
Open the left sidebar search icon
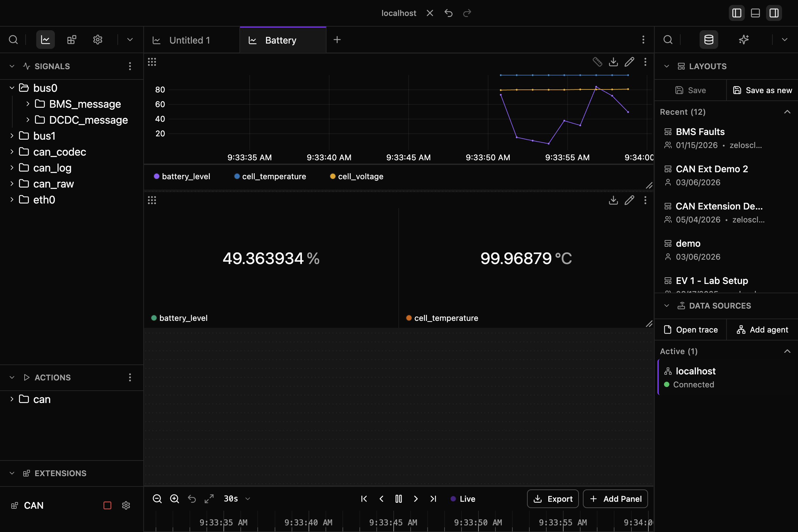coord(13,40)
